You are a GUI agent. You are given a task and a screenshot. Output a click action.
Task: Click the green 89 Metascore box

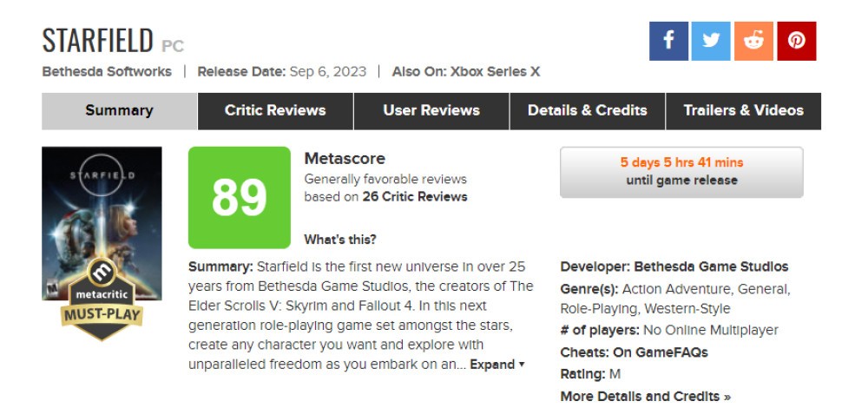[x=240, y=198]
